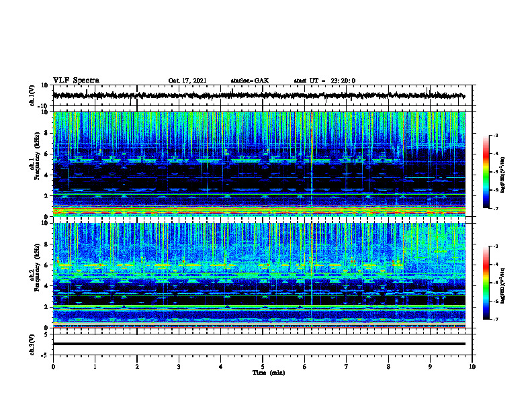Click the 'station=GAK' header label
This screenshot has width=532, height=411.
click(250, 81)
